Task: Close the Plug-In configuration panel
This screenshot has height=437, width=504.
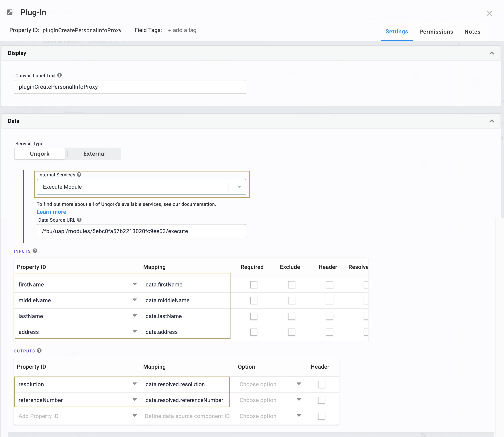Action: coord(489,13)
